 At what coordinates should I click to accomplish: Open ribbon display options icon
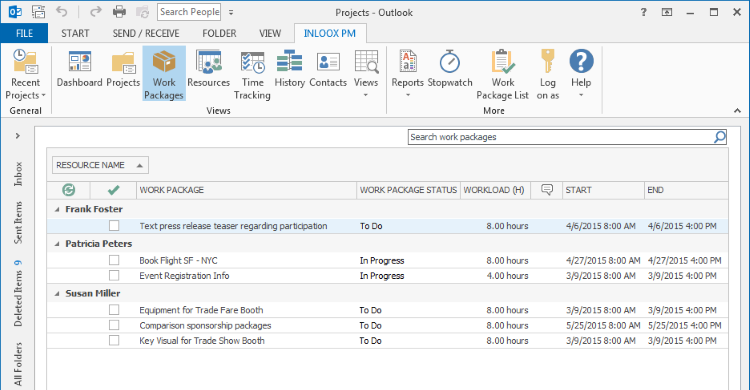pyautogui.click(x=666, y=12)
